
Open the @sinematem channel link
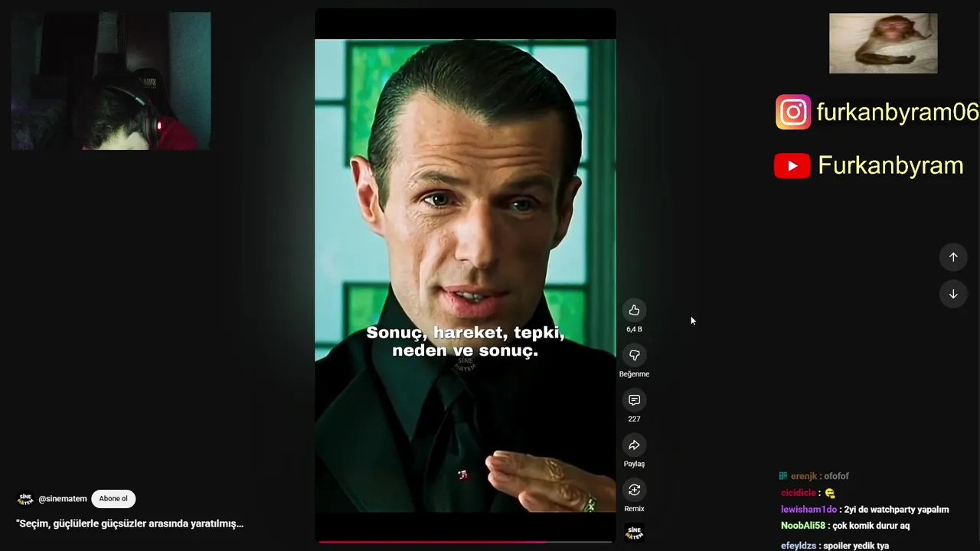pyautogui.click(x=62, y=499)
